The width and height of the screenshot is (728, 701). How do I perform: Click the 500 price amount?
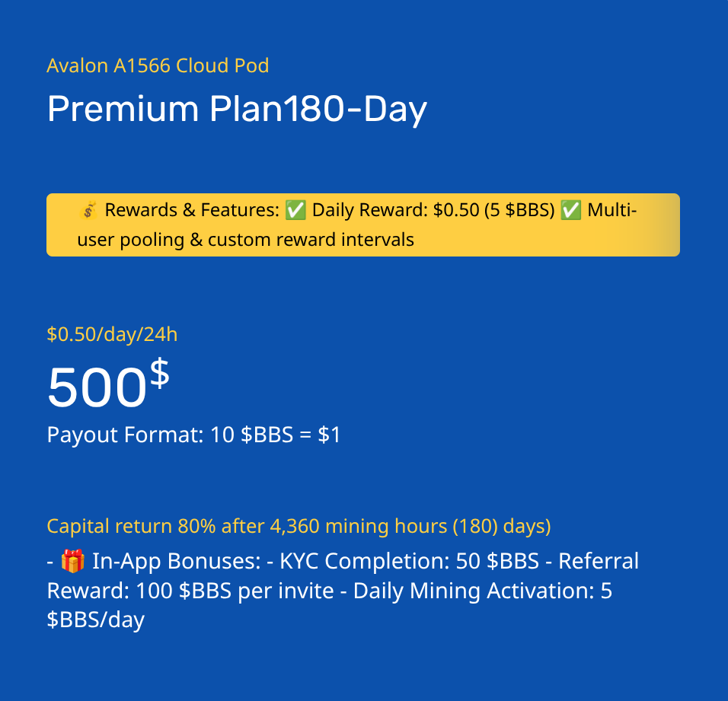[x=97, y=387]
